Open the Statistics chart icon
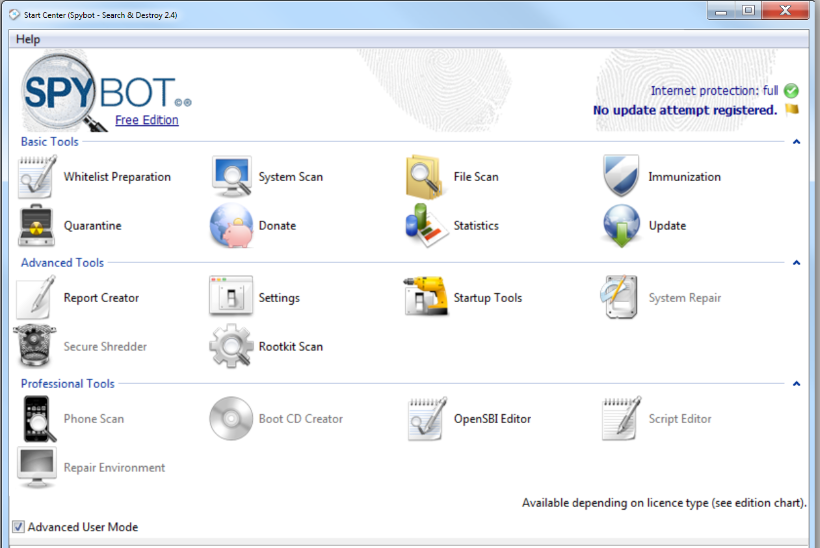The image size is (820, 548). pyautogui.click(x=427, y=225)
